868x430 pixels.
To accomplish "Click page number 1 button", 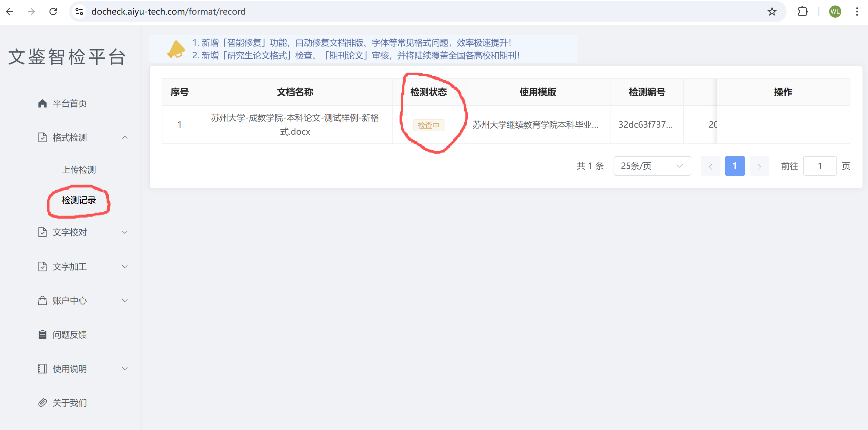I will (734, 166).
